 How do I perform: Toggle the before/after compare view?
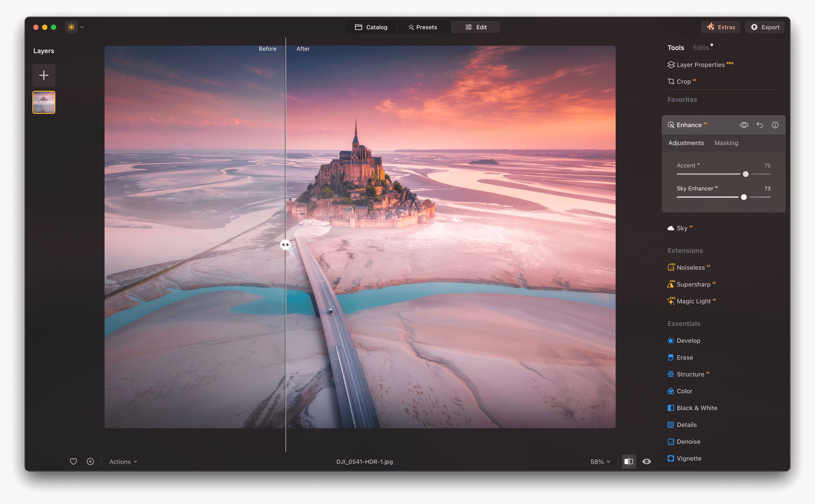click(x=629, y=461)
